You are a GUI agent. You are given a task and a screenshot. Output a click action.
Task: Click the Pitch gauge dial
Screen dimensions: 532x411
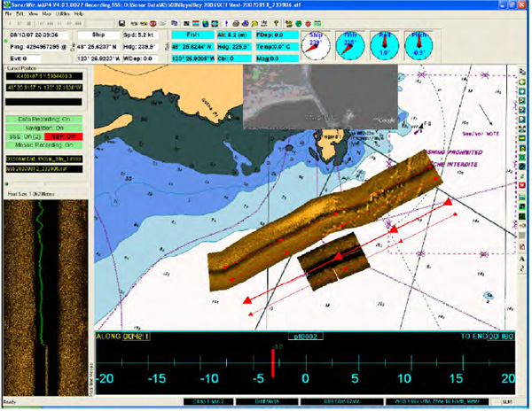pyautogui.click(x=418, y=45)
